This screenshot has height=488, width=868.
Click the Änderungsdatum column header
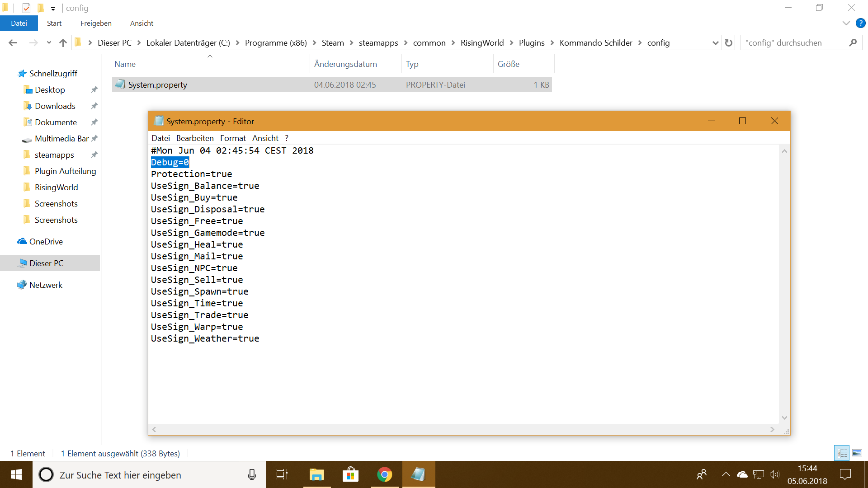coord(345,64)
